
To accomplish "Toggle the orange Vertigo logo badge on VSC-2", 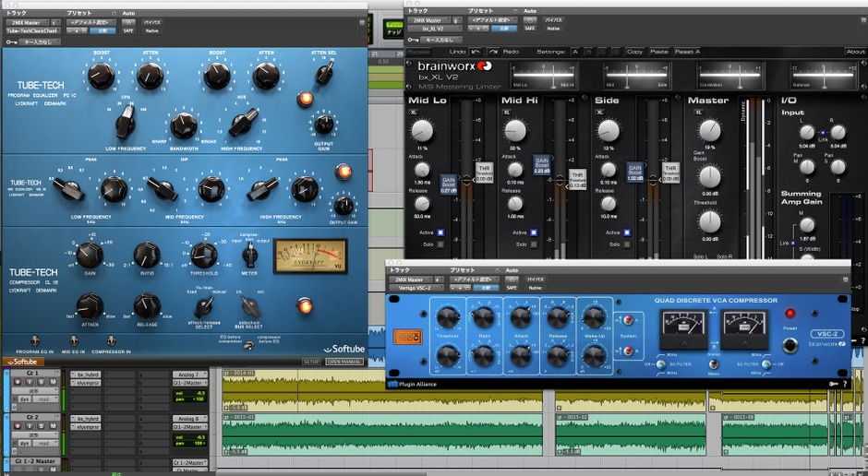I will 407,336.
